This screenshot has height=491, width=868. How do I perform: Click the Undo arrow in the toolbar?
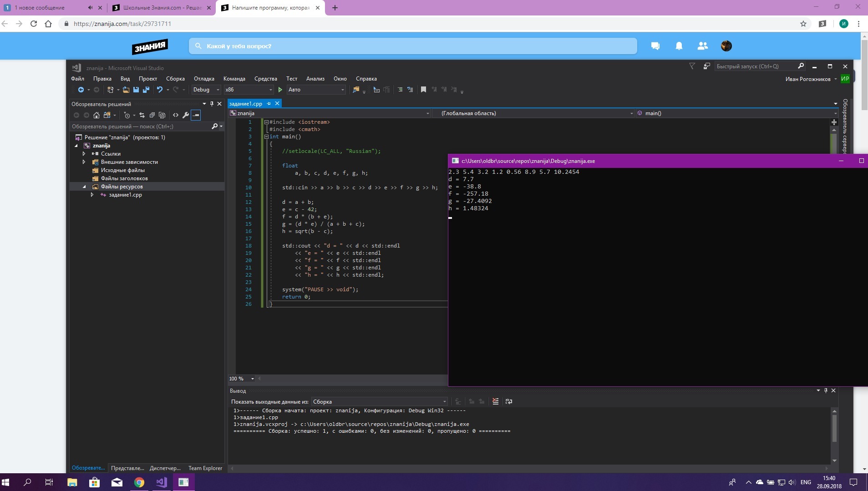pos(160,90)
